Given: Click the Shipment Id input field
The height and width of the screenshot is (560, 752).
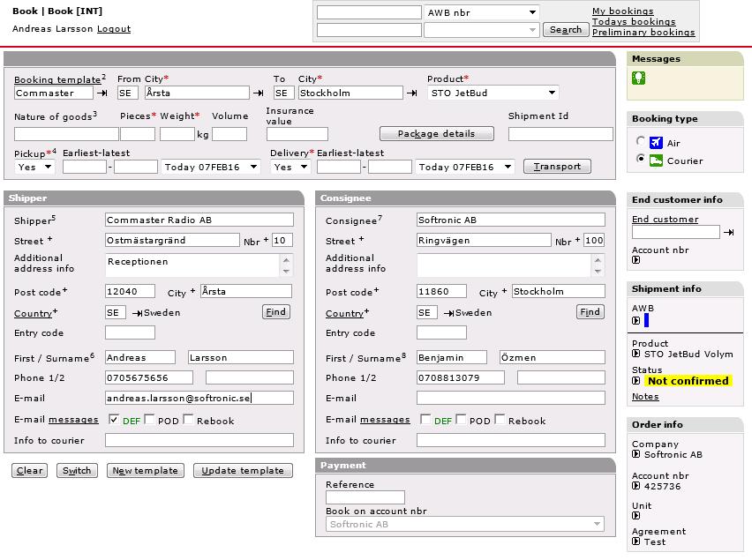Looking at the screenshot, I should pos(560,134).
